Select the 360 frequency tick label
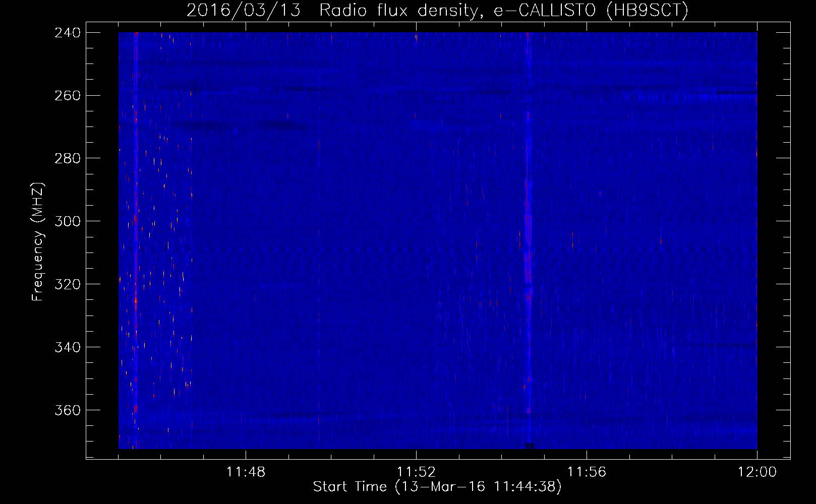Viewport: 816px width, 504px height. 68,411
